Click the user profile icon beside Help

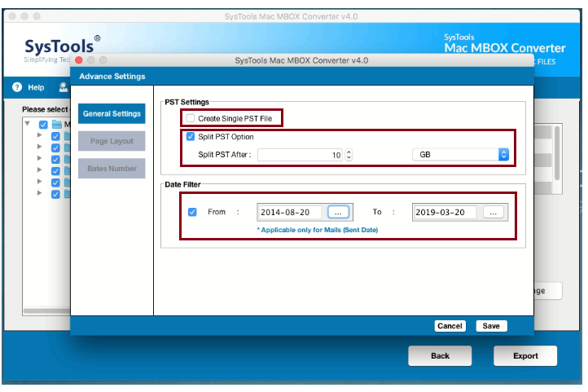point(63,87)
